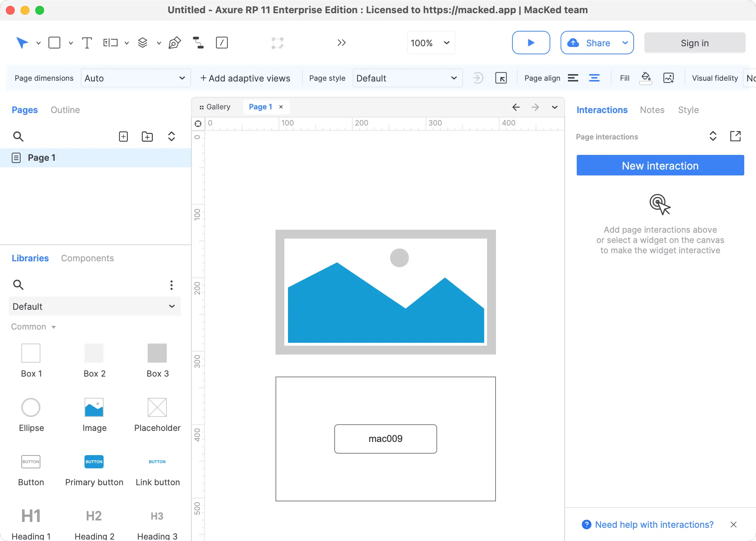Expand the Default library selector
This screenshot has width=756, height=541.
tap(94, 306)
